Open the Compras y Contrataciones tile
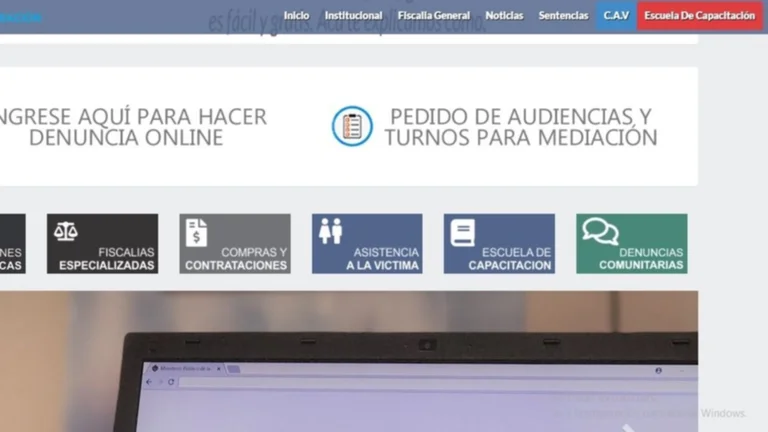This screenshot has width=768, height=432. point(235,243)
